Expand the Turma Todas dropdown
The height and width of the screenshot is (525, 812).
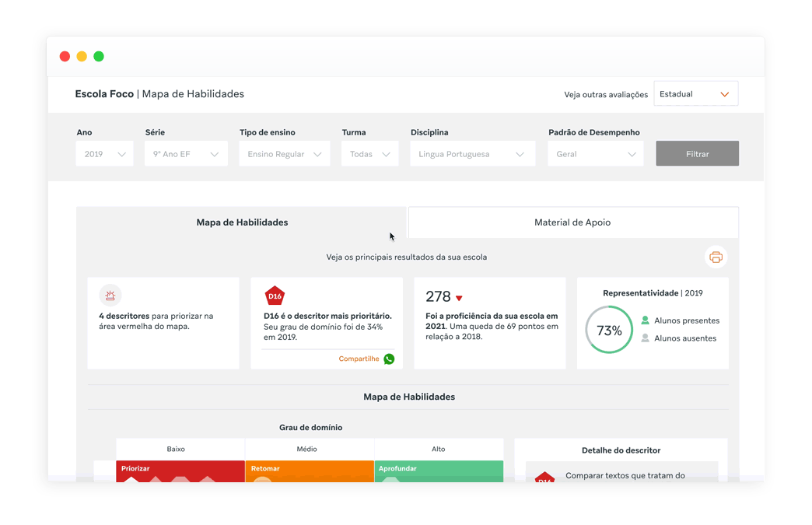tap(369, 154)
